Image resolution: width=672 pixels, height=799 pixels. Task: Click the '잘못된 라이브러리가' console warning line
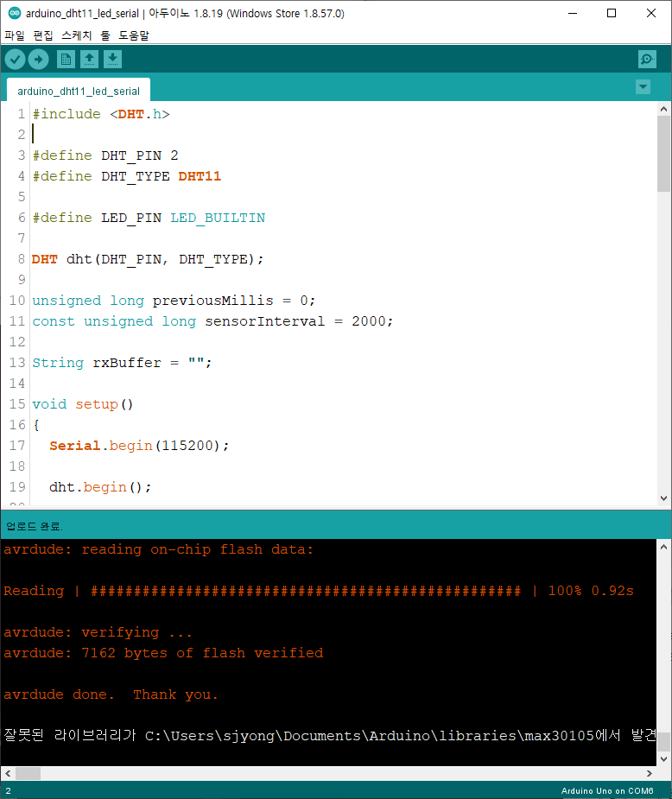330,736
